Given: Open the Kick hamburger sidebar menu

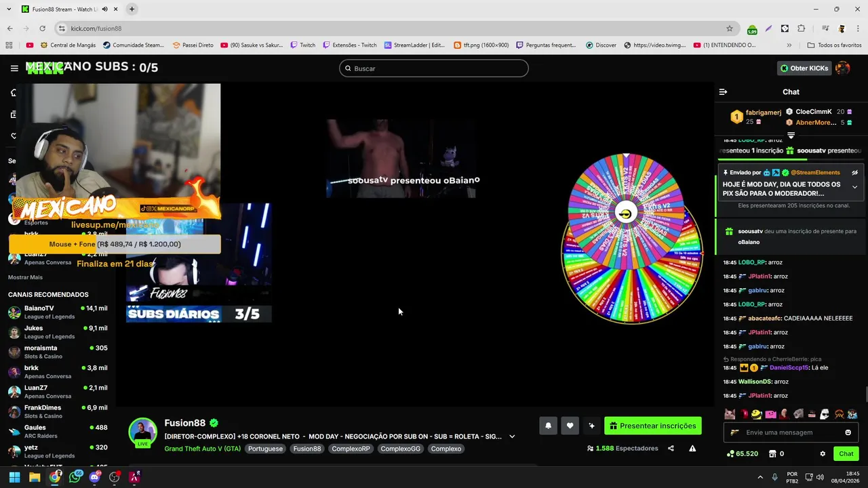Looking at the screenshot, I should 14,68.
